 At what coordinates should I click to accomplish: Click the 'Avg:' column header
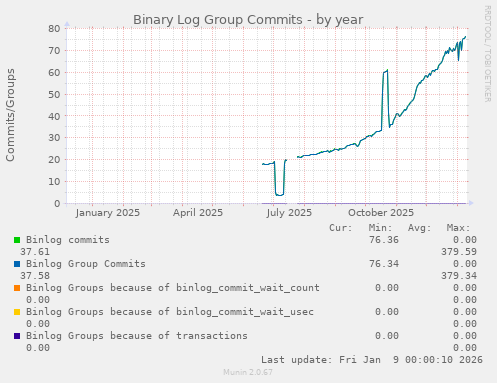(x=419, y=228)
